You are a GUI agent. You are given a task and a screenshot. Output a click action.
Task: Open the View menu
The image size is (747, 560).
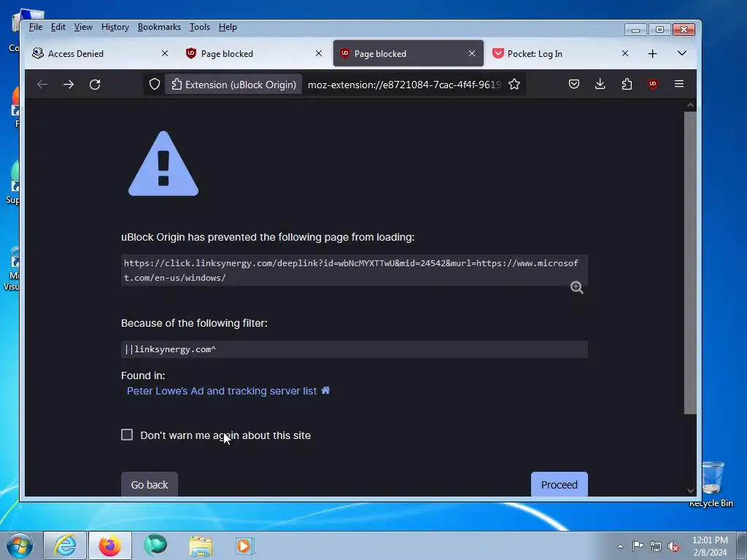[x=83, y=27]
